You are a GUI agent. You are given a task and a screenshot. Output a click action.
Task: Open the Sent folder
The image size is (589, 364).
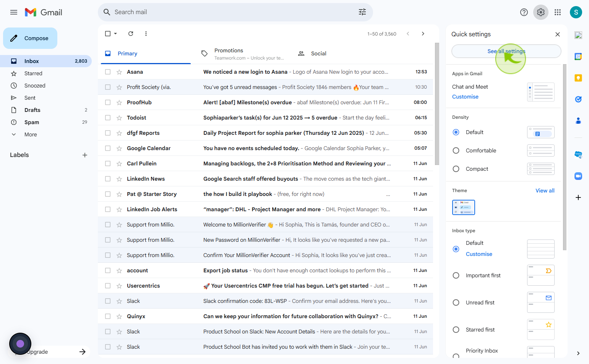(46, 98)
